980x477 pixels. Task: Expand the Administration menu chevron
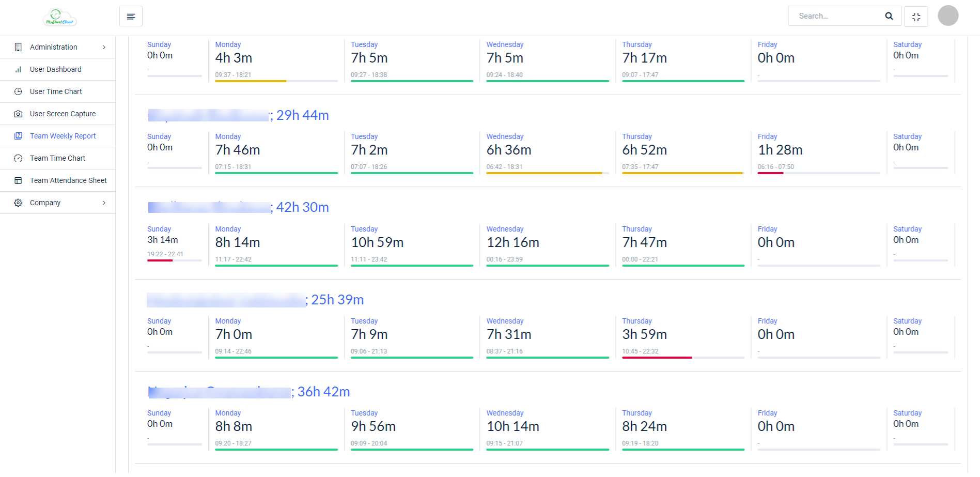pos(104,47)
